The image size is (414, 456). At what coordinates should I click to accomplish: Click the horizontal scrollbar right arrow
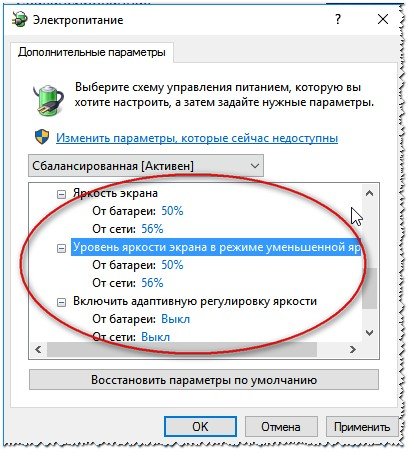[x=353, y=349]
